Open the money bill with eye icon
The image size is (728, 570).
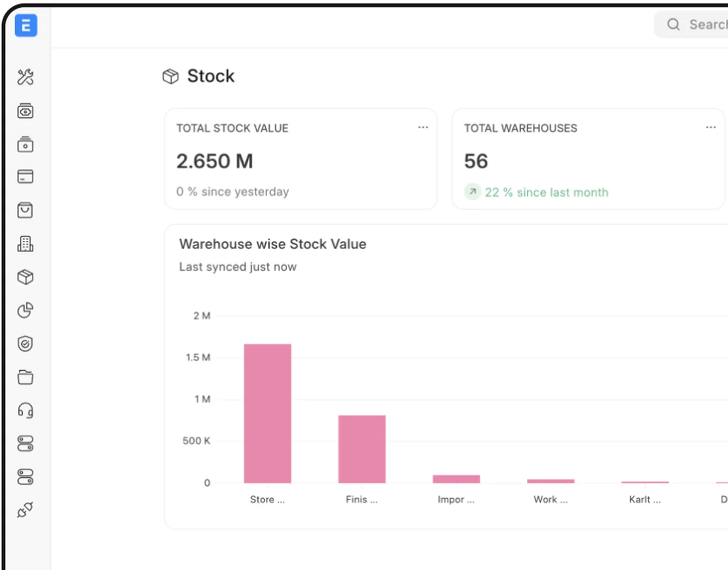[26, 111]
